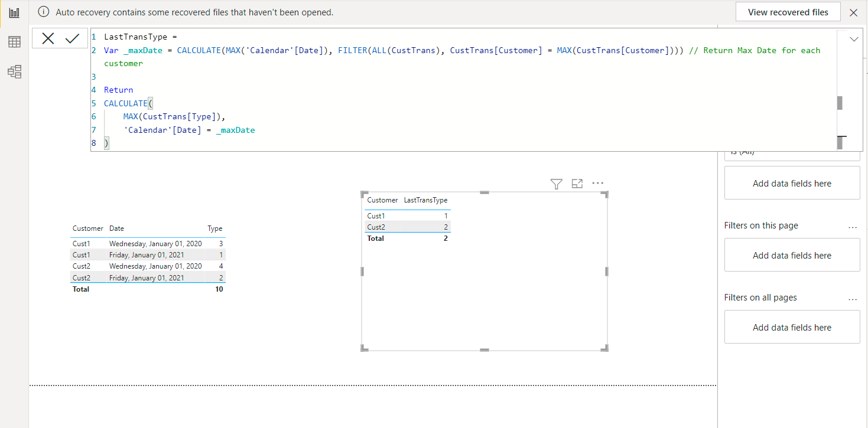
Task: Click Cust2 in the LastTransType table
Action: 376,227
